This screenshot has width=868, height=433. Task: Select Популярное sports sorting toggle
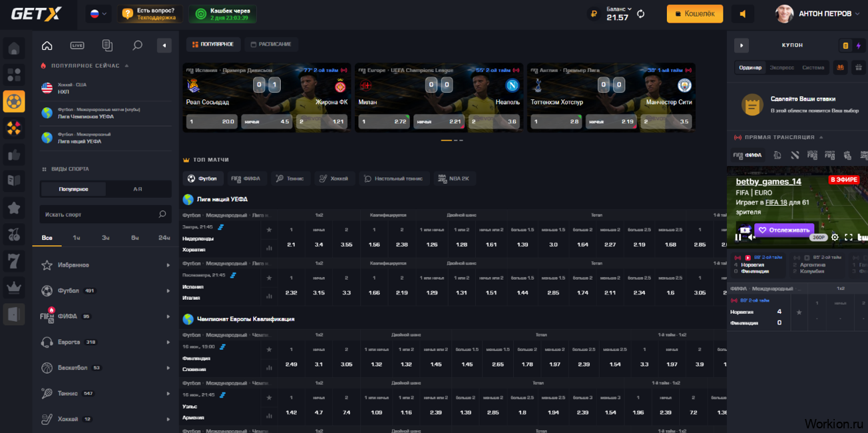[x=73, y=189]
